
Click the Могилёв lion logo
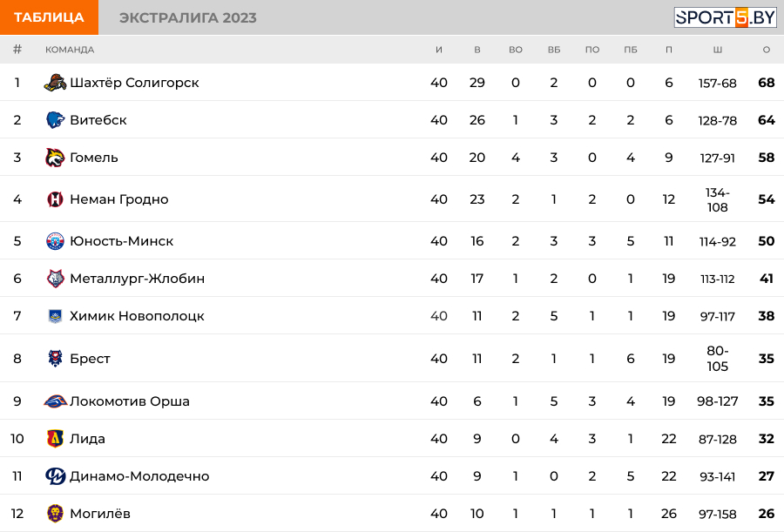(x=55, y=514)
